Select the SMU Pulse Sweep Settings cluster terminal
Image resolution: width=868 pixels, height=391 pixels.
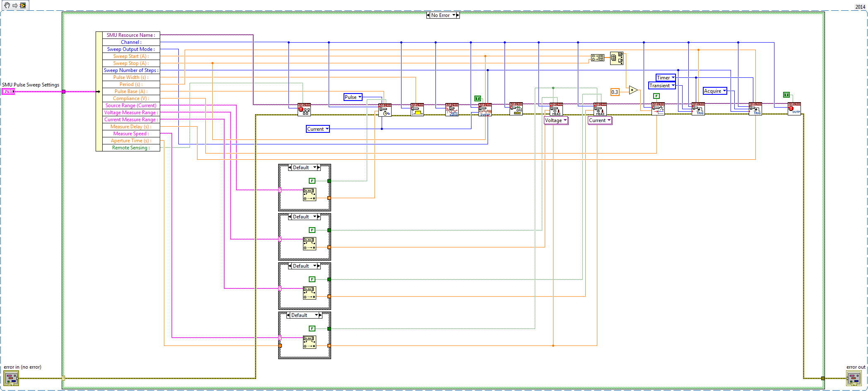click(8, 91)
